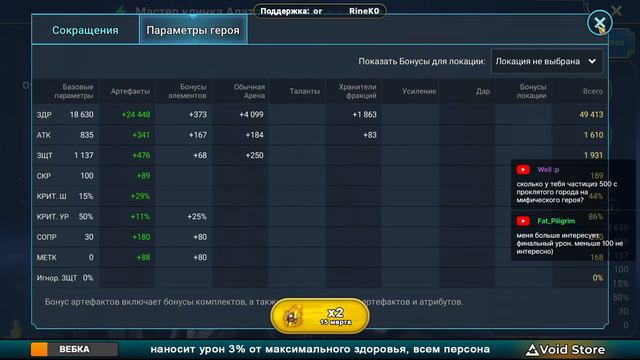Viewport: 640px width, 360px height.
Task: Click the faction guardians health bonus +1 863
Action: coord(364,115)
